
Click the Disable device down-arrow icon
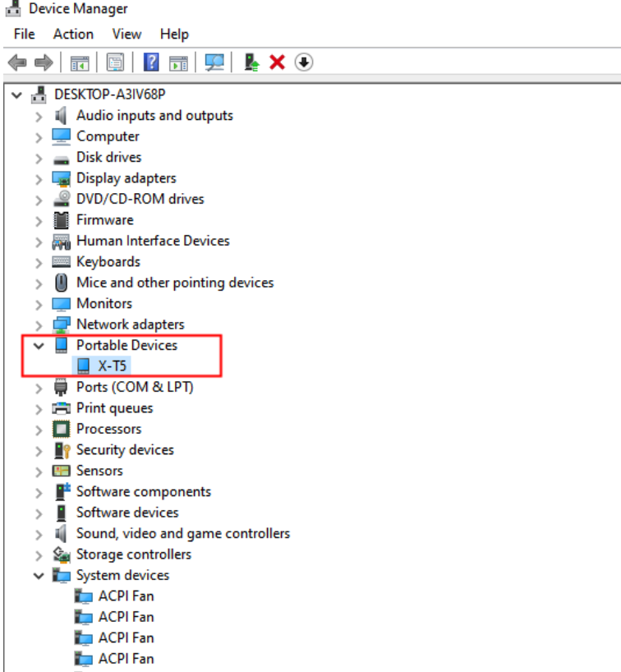(x=304, y=62)
